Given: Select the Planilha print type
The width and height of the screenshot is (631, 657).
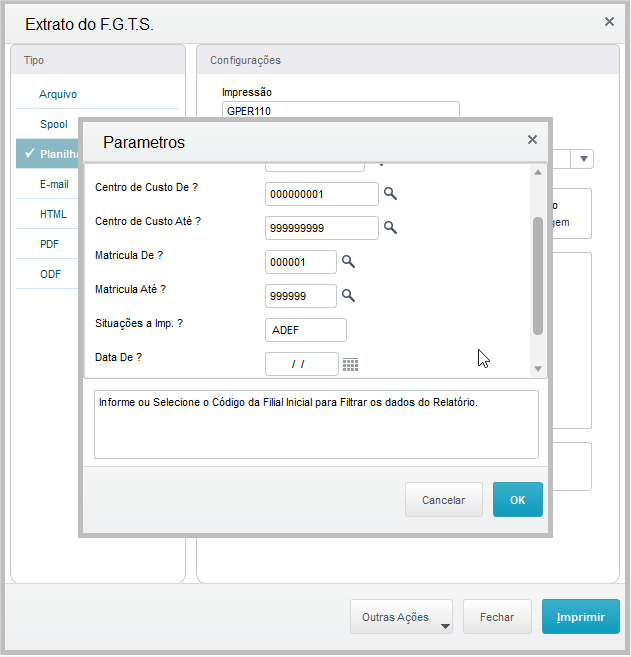Looking at the screenshot, I should (x=47, y=154).
